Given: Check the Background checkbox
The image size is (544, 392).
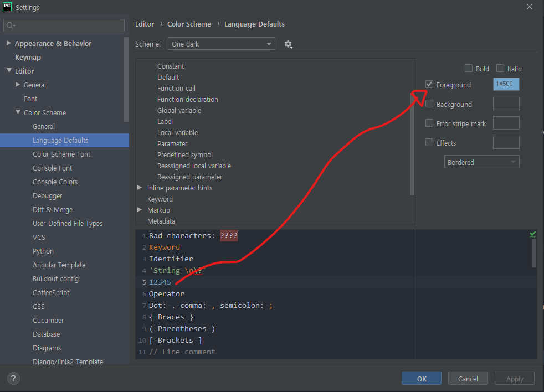Looking at the screenshot, I should pos(429,104).
